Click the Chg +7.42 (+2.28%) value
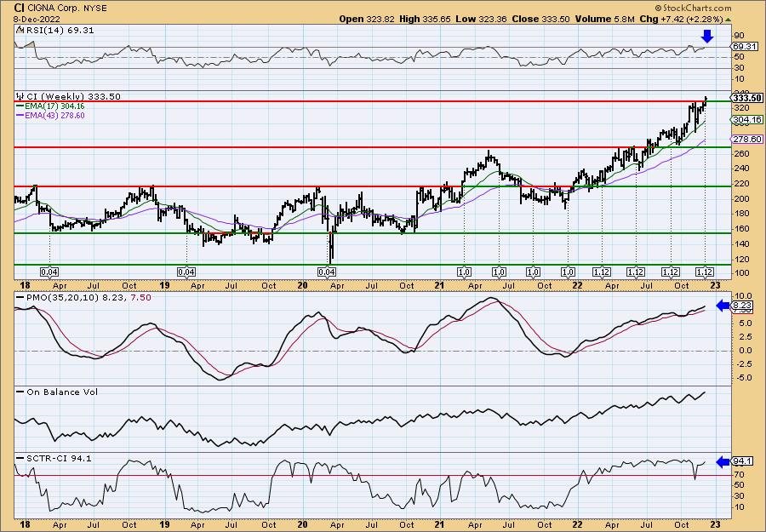 click(x=682, y=19)
